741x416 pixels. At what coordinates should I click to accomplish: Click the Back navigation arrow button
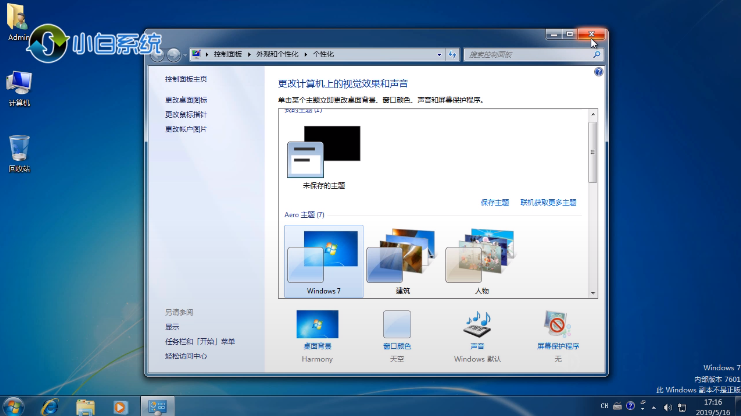(157, 53)
